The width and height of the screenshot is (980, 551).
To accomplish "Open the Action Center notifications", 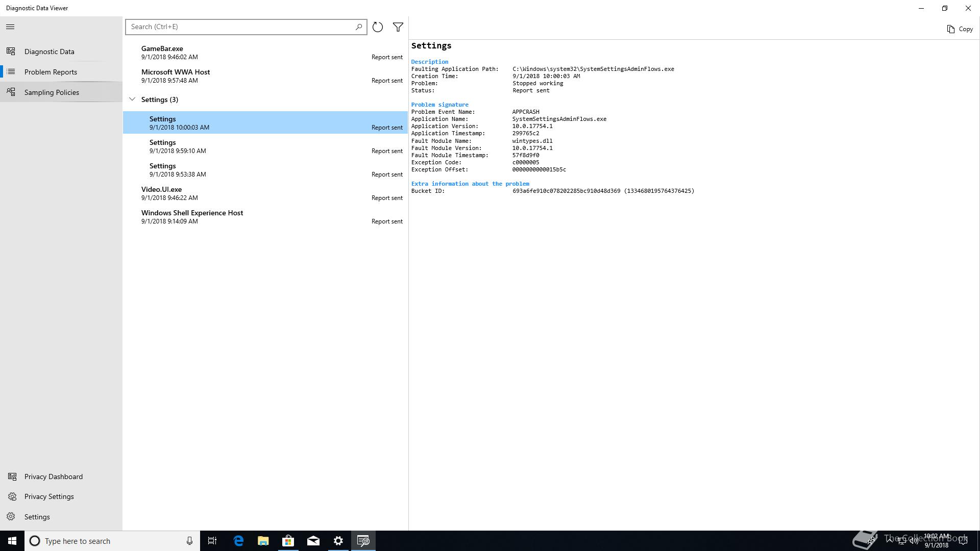I will click(x=963, y=541).
